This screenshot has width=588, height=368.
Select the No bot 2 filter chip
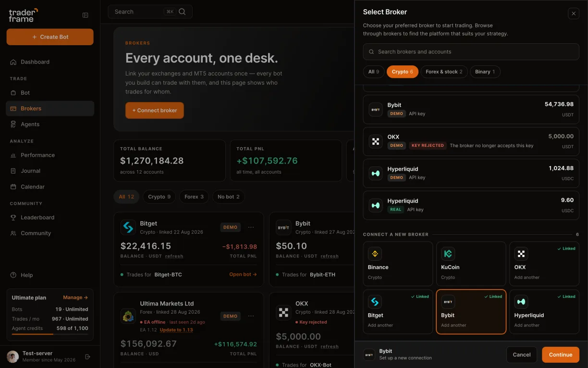[228, 197]
